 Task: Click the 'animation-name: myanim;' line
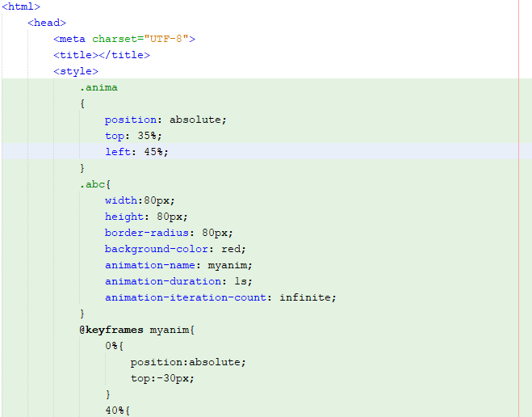click(178, 265)
